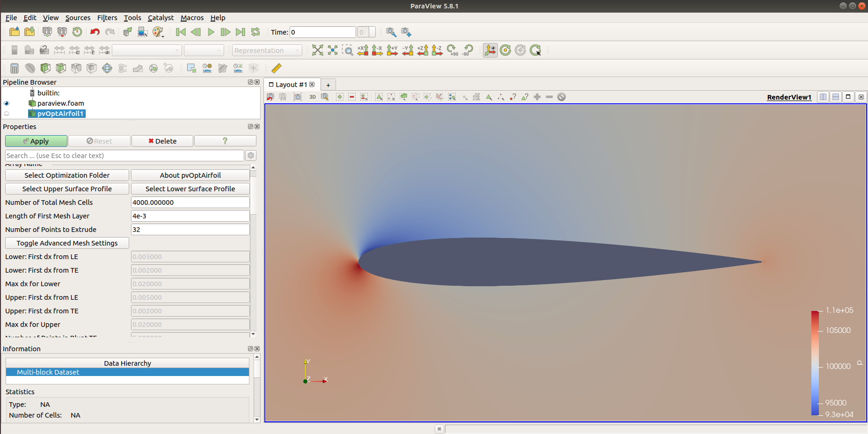Screen dimensions: 868x434
Task: Click Toggle Advanced Mesh Settings button
Action: (67, 243)
